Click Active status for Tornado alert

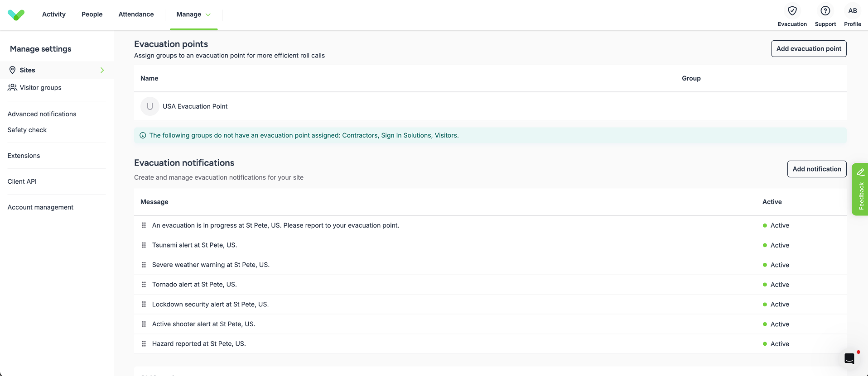click(776, 285)
